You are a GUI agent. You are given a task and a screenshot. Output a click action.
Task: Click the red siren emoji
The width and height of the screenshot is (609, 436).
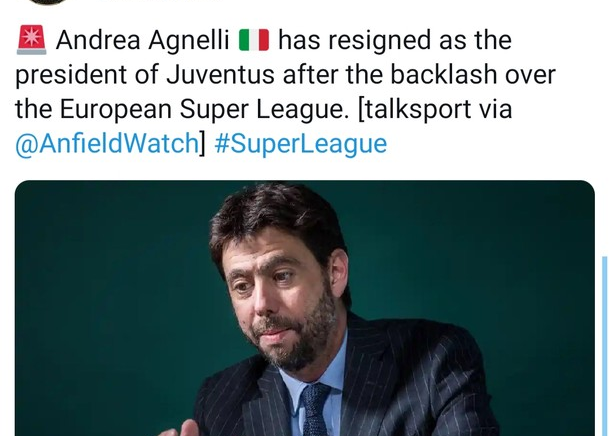[x=33, y=41]
